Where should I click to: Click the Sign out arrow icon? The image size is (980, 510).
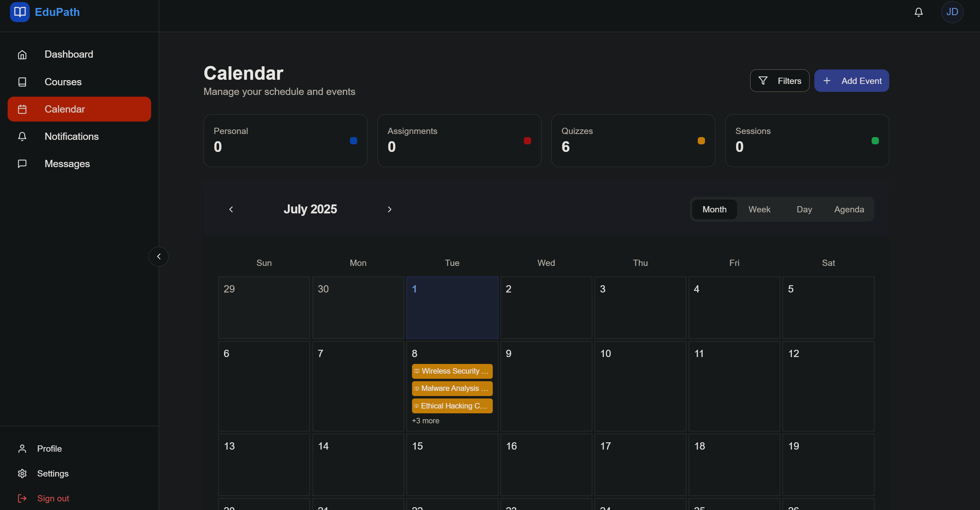[22, 498]
